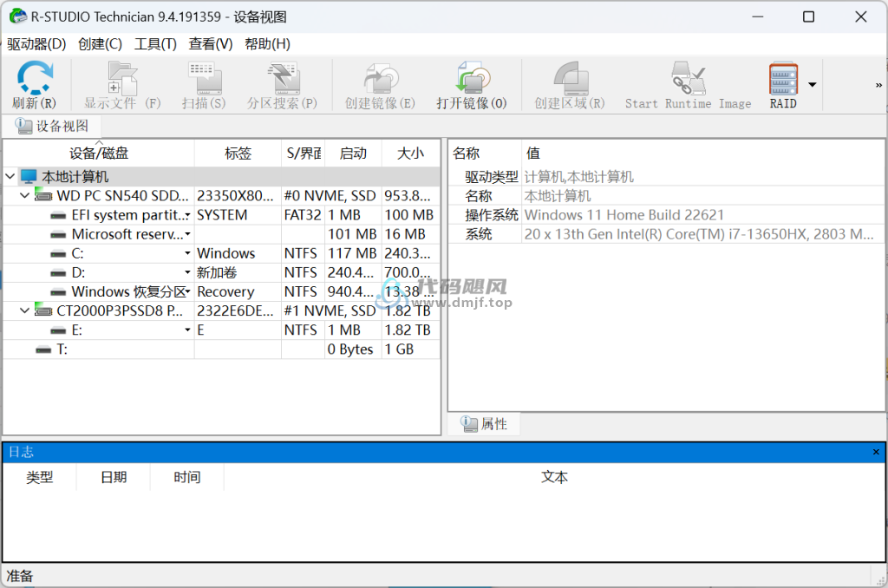Click the Scan (扫描) toolbar icon
The height and width of the screenshot is (588, 888).
[204, 78]
